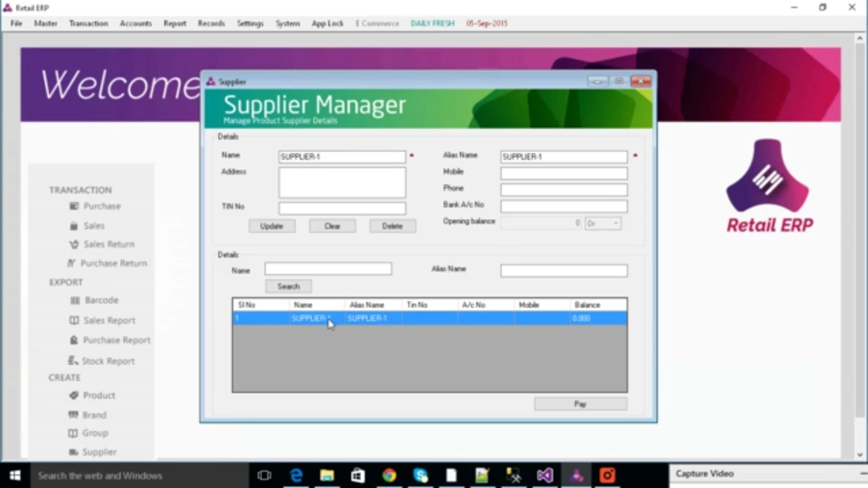Screen dimensions: 868x488
Task: Open the Accounts menu
Action: (136, 23)
